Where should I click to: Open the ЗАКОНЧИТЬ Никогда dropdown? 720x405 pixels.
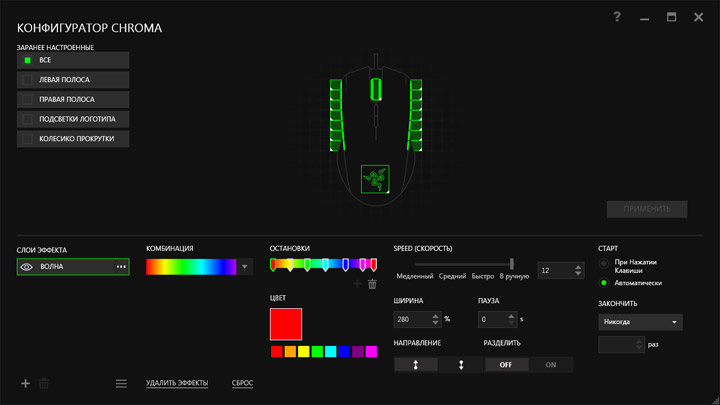pos(640,322)
